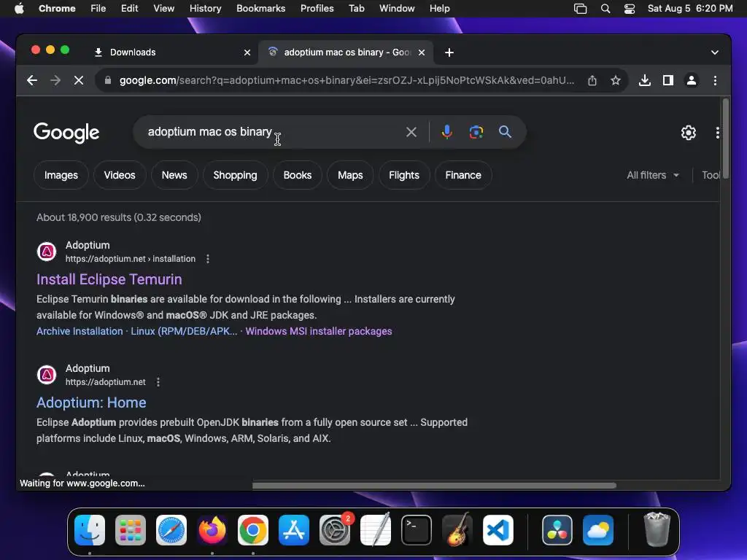Open the Install Eclipse Temurin result
Viewport: 747px width, 560px height.
click(109, 279)
